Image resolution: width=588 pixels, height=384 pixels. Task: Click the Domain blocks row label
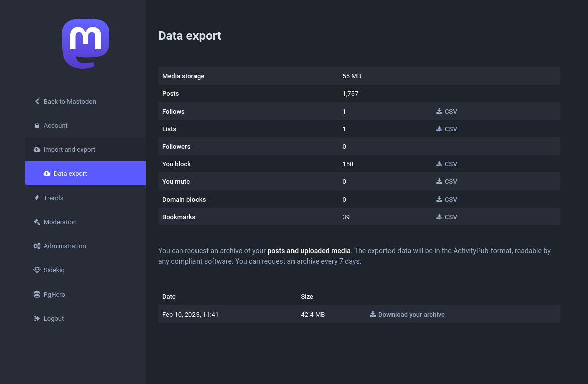coord(184,200)
